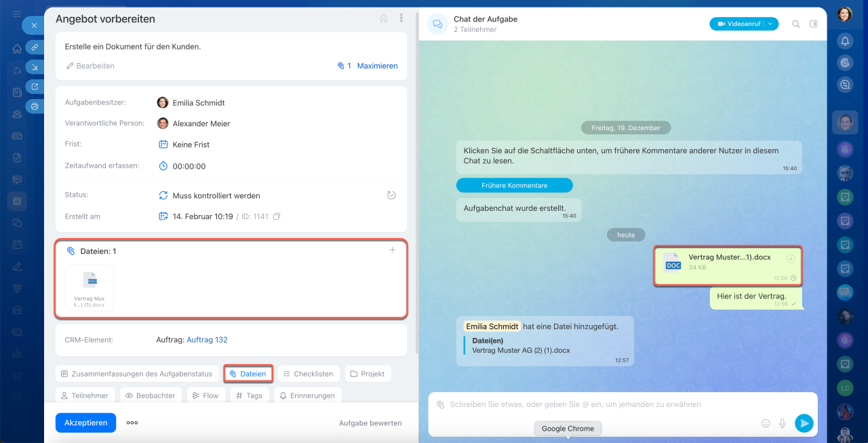
Task: Open more actions dots next to Akzeptieren
Action: (132, 423)
